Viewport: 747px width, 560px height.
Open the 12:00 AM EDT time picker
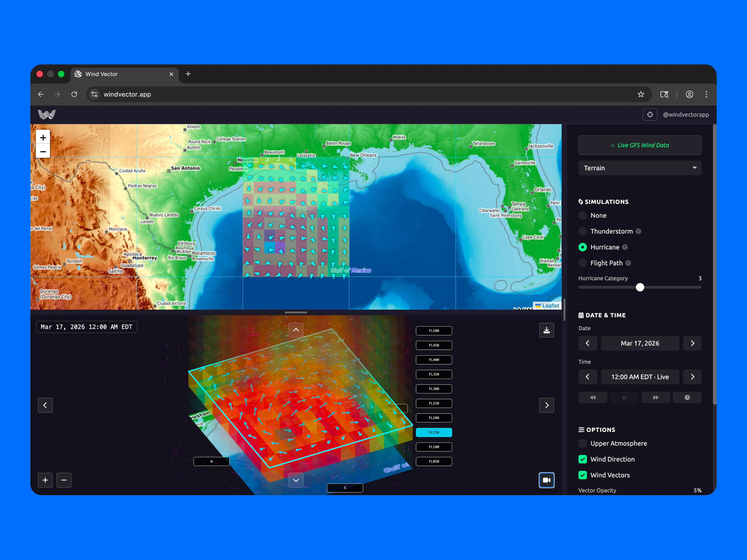(x=640, y=377)
